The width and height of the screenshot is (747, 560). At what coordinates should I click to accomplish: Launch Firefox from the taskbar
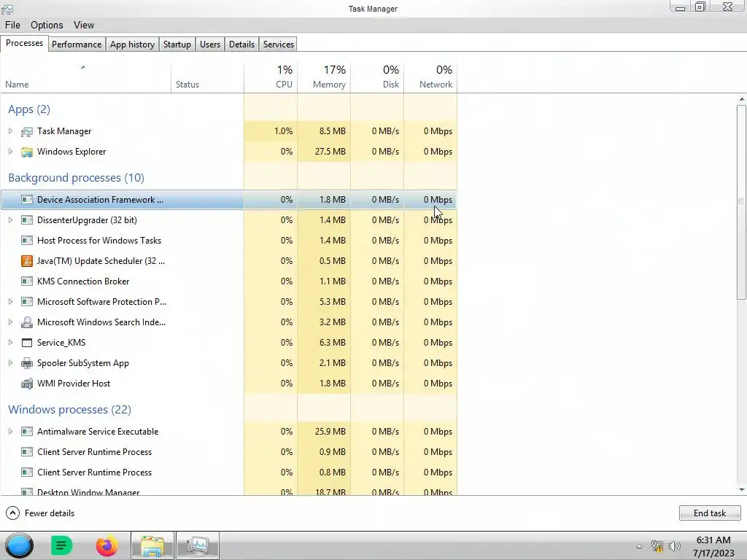pyautogui.click(x=107, y=545)
